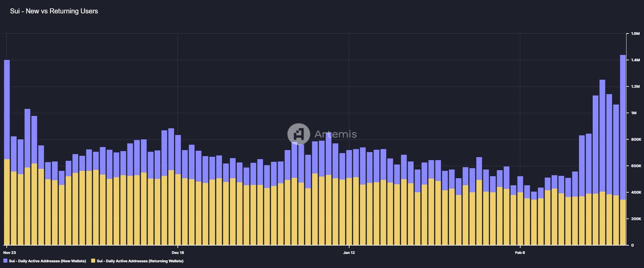Image resolution: width=644 pixels, height=268 pixels.
Task: Click the Artemis watermark text
Action: 335,134
